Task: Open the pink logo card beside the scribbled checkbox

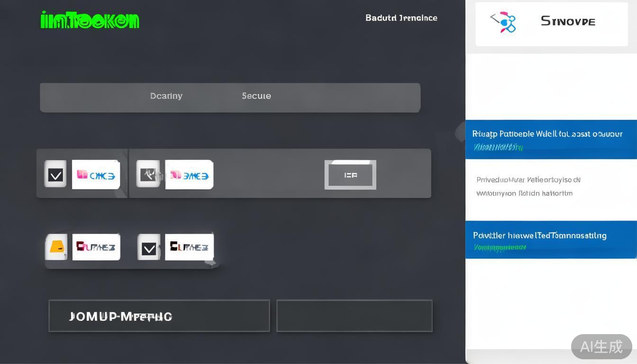Action: pos(189,175)
